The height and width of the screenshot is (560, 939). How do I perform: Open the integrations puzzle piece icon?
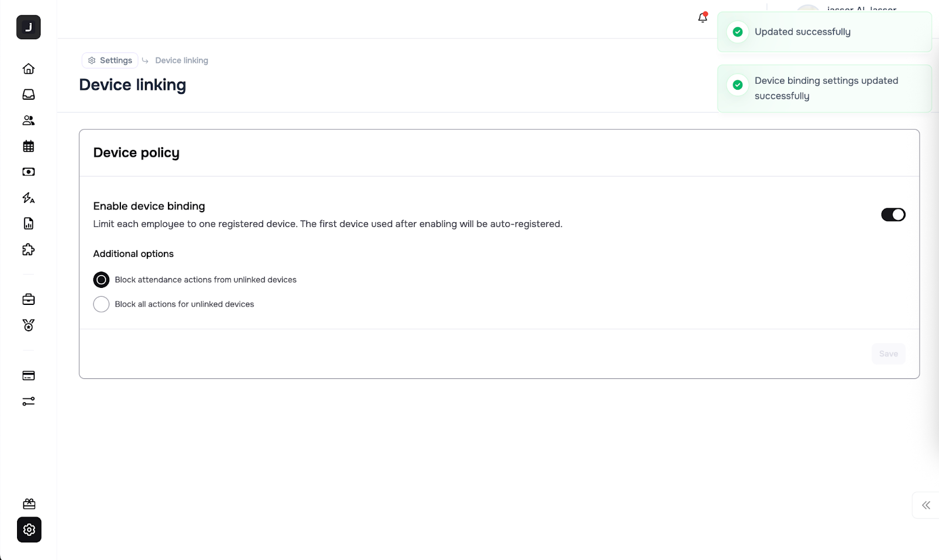[x=28, y=249]
